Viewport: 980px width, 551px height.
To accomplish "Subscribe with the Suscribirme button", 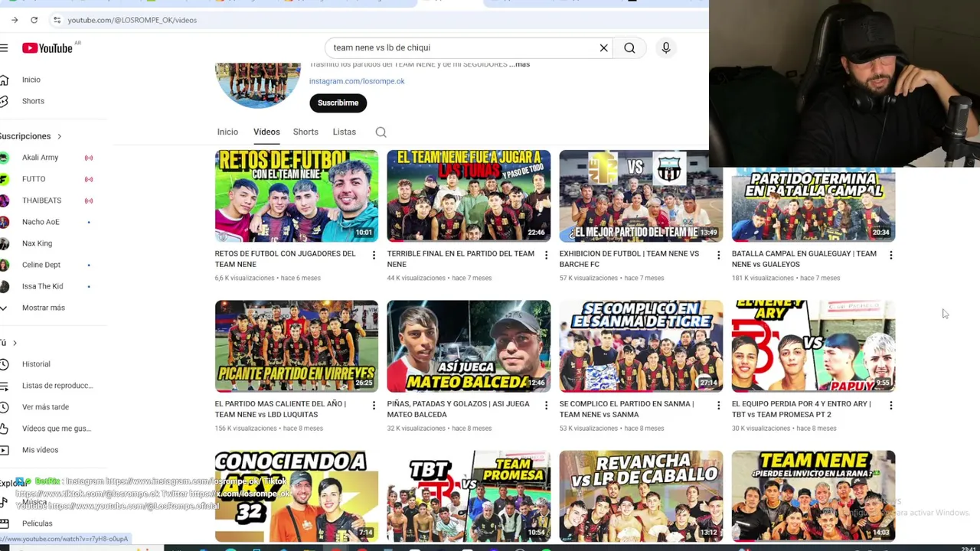I will (x=338, y=103).
